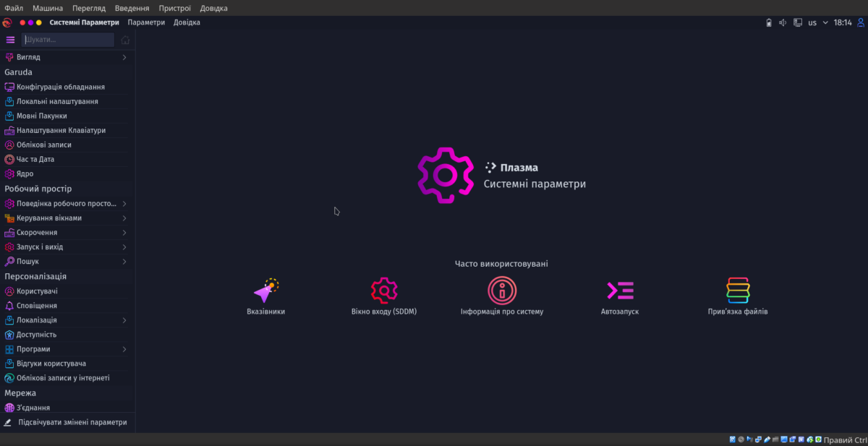Image resolution: width=868 pixels, height=446 pixels.
Task: Open Прив'язка файлів shortcut
Action: [x=738, y=297]
